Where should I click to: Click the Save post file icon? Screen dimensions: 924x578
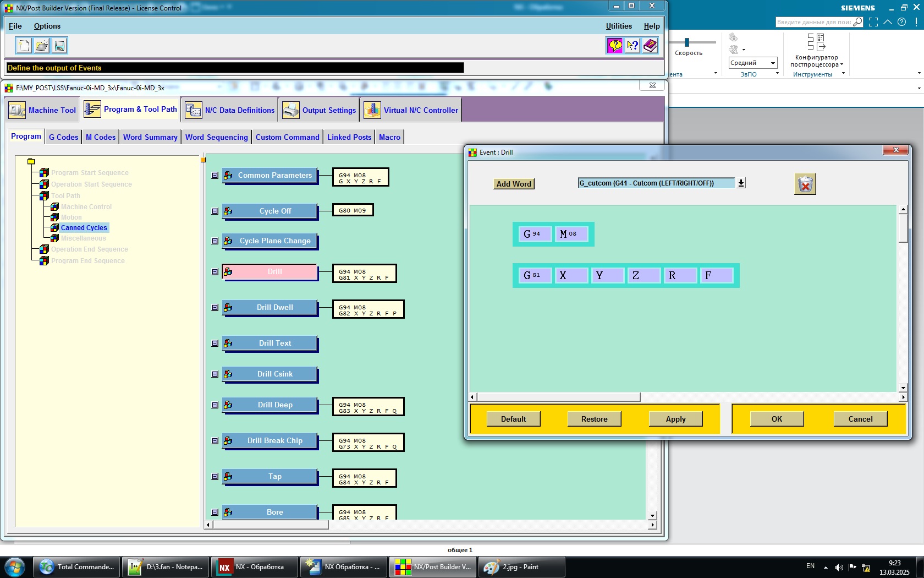[59, 46]
